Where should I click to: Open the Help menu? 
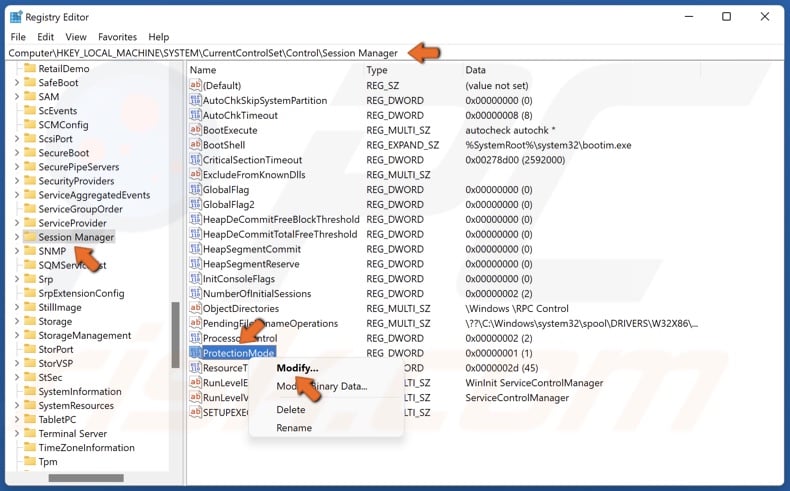click(159, 37)
